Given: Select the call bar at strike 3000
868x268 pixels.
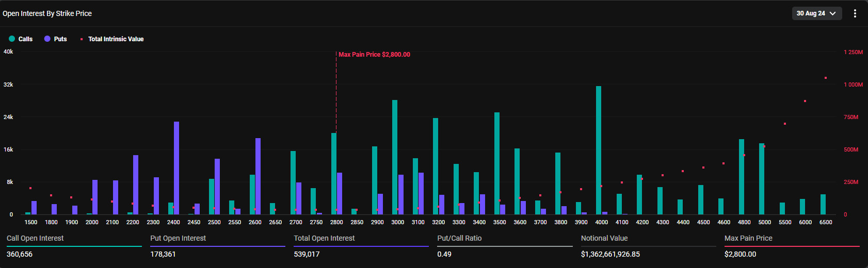Looking at the screenshot, I should click(395, 157).
